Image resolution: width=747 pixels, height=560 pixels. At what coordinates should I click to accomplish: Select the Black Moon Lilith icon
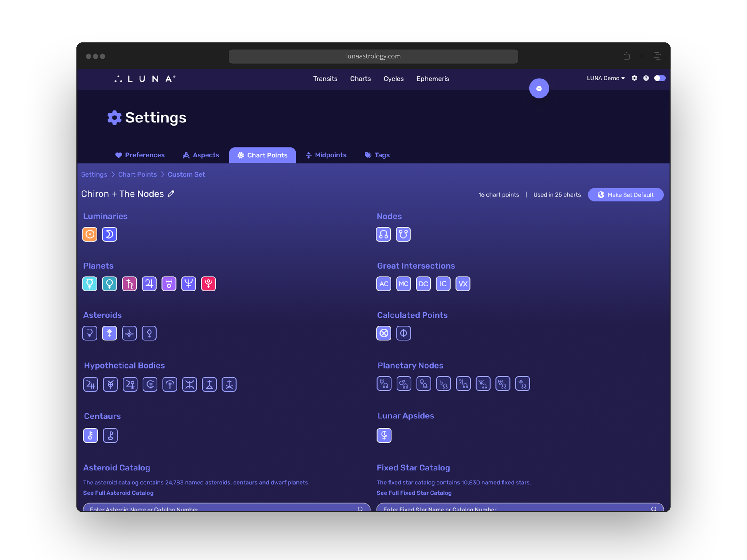tap(384, 435)
